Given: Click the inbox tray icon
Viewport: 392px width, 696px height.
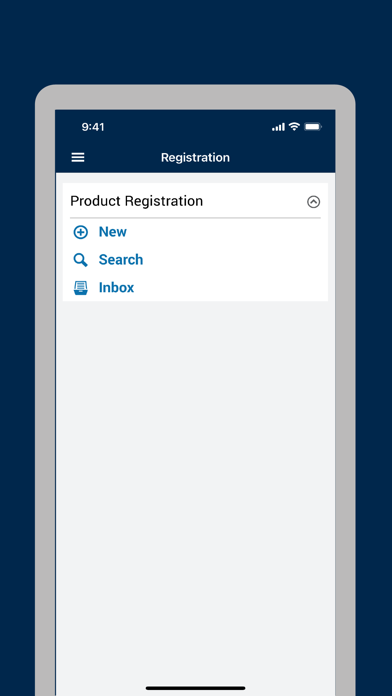Looking at the screenshot, I should (x=80, y=288).
